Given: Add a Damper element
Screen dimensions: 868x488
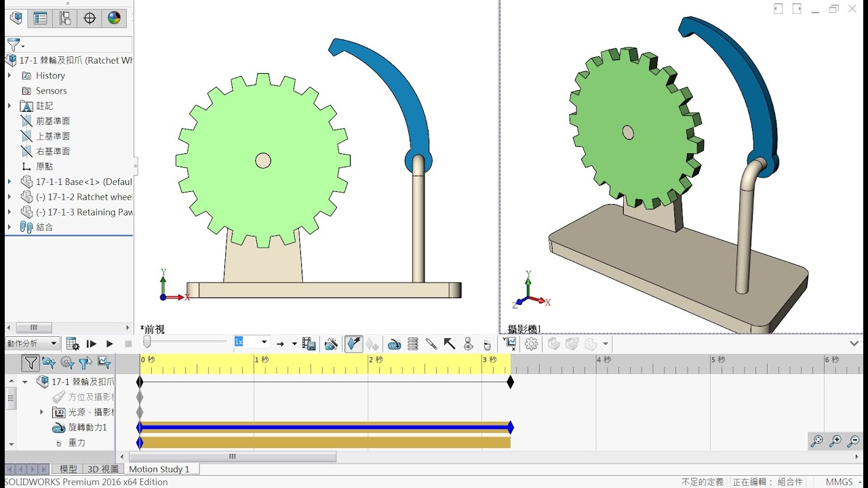Looking at the screenshot, I should pos(431,344).
